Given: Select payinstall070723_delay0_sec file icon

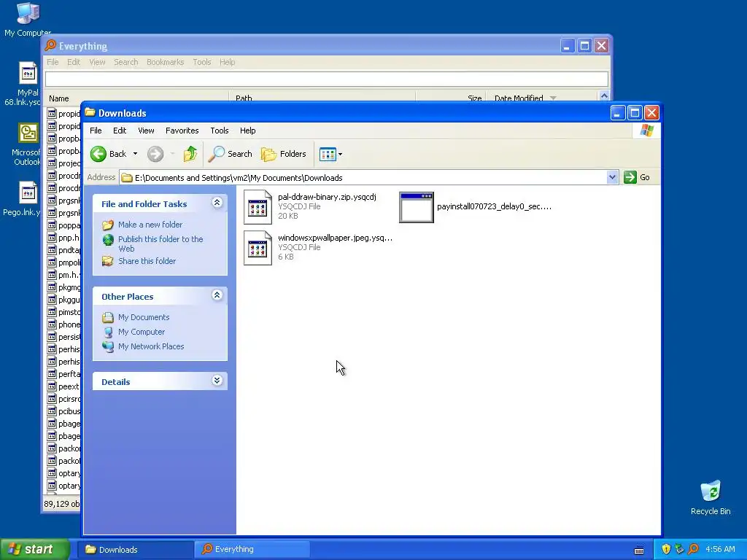Looking at the screenshot, I should [417, 207].
